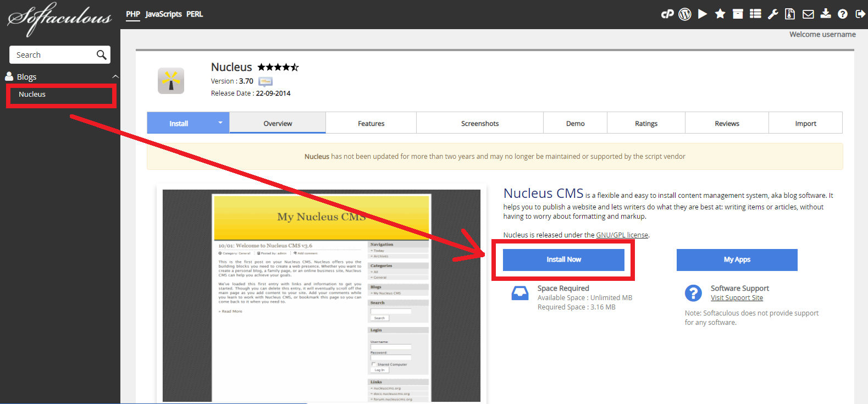Open the Features tab
The image size is (868, 404).
point(371,123)
